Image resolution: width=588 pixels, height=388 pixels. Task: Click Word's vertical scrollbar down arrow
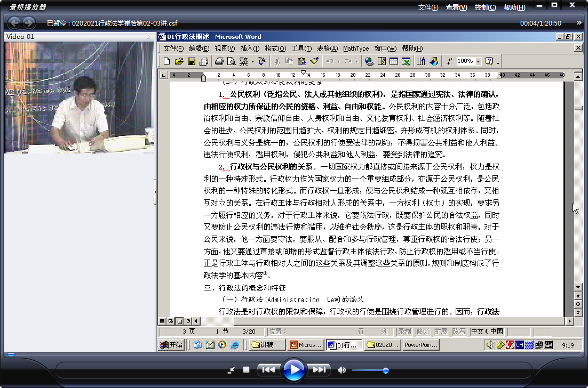(578, 287)
